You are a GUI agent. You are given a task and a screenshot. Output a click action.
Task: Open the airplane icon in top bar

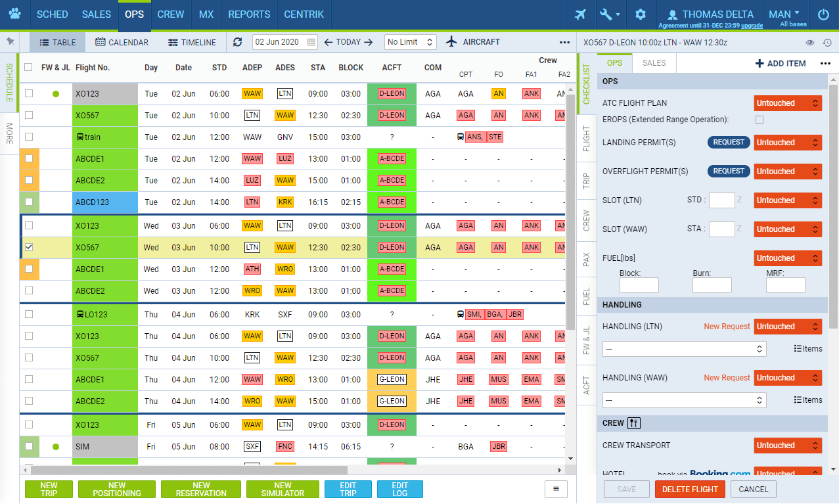(x=580, y=14)
